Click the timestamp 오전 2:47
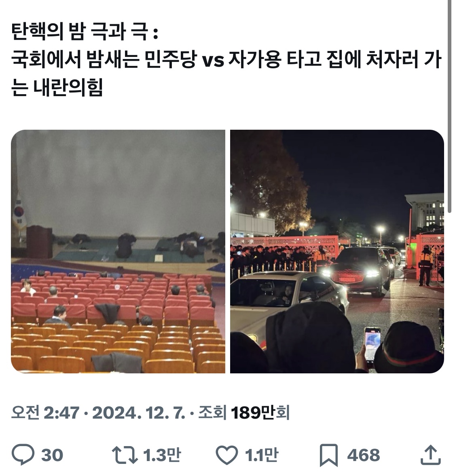Screen dimensions: 455x476 click(45, 413)
